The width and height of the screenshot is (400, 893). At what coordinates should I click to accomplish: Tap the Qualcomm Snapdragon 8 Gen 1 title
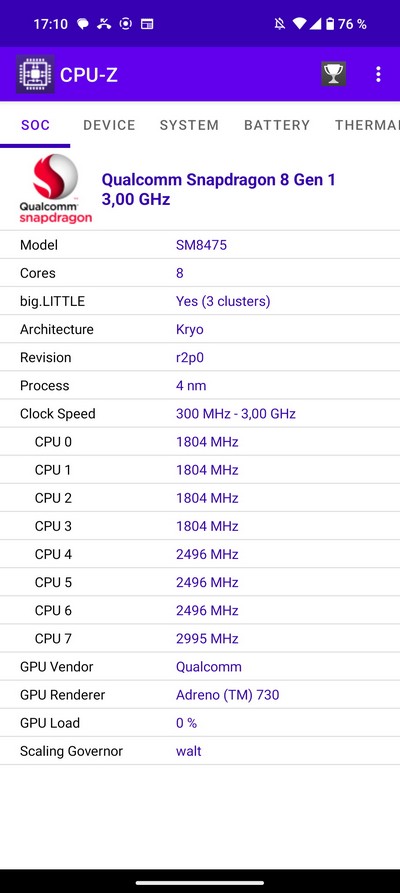point(219,180)
